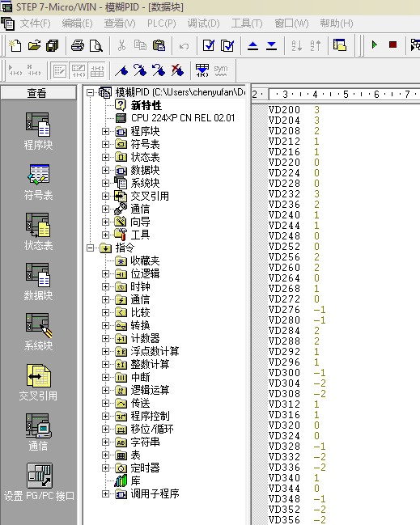
Task: Click the red Stop PLC toolbar icon
Action: (x=392, y=44)
